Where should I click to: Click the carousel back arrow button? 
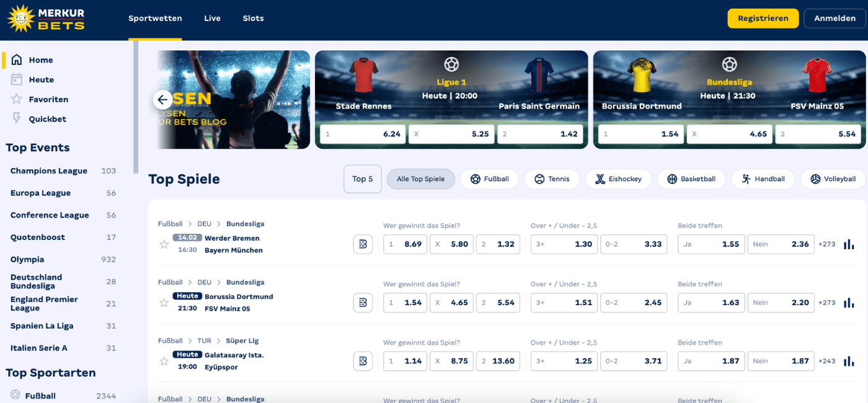[x=162, y=99]
